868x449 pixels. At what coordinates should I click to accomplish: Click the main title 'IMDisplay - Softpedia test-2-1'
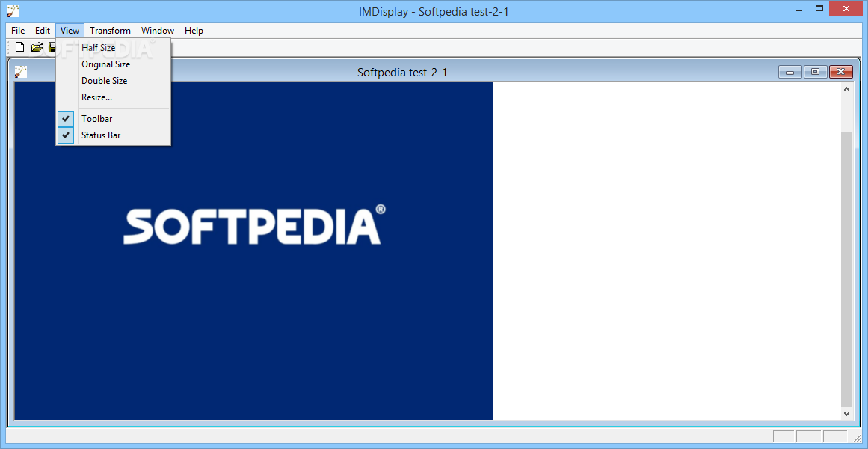click(434, 11)
